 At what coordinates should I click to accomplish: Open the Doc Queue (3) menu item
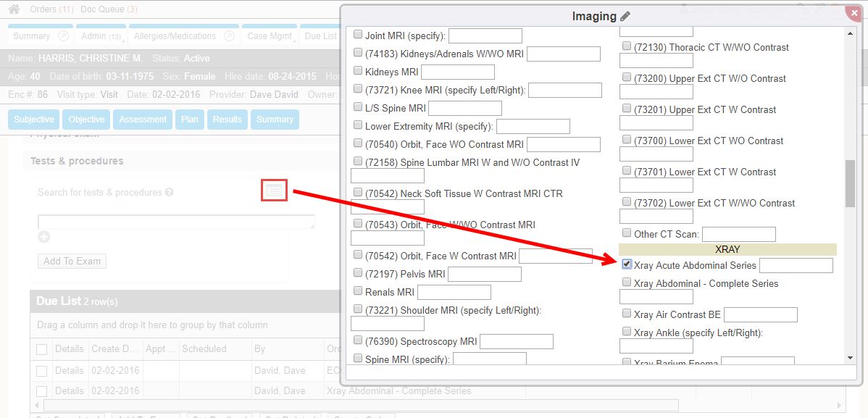[x=109, y=9]
